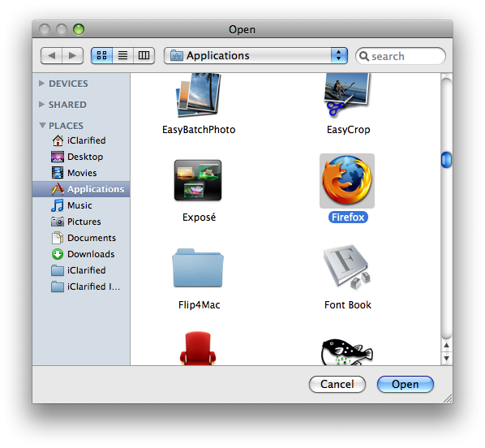The width and height of the screenshot is (485, 448).
Task: Open the Pictures location in sidebar
Action: (81, 222)
